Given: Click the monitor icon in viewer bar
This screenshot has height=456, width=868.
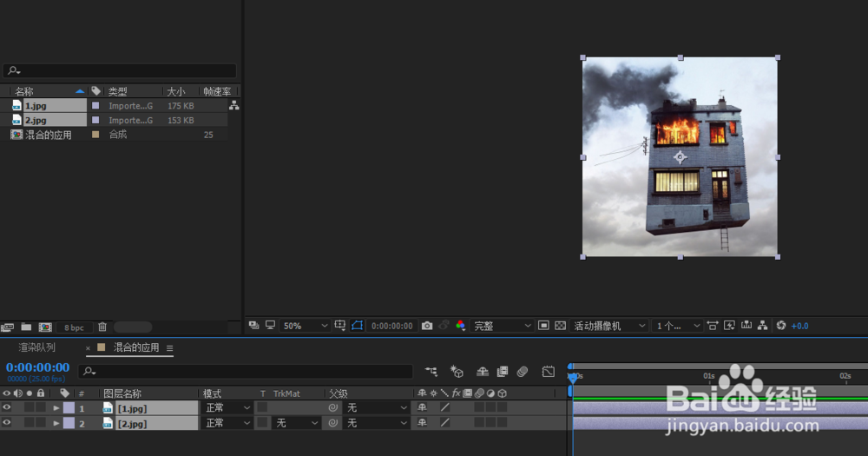Looking at the screenshot, I should pos(270,325).
